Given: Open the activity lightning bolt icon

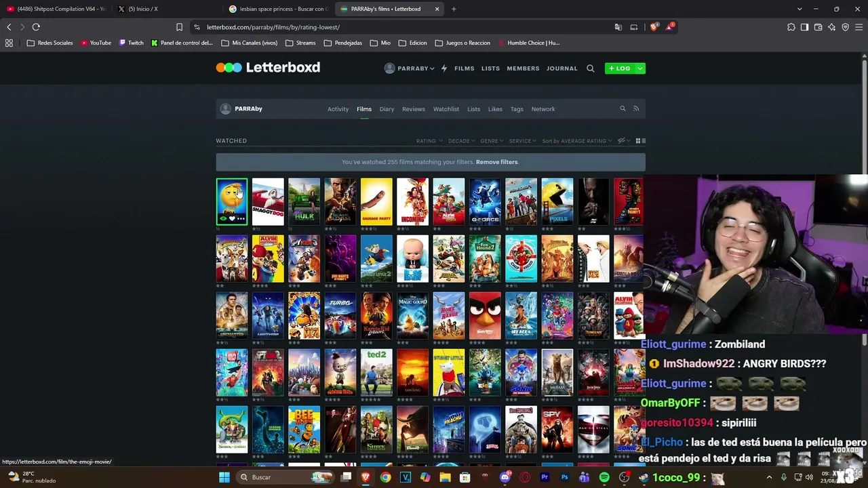Looking at the screenshot, I should tap(444, 68).
